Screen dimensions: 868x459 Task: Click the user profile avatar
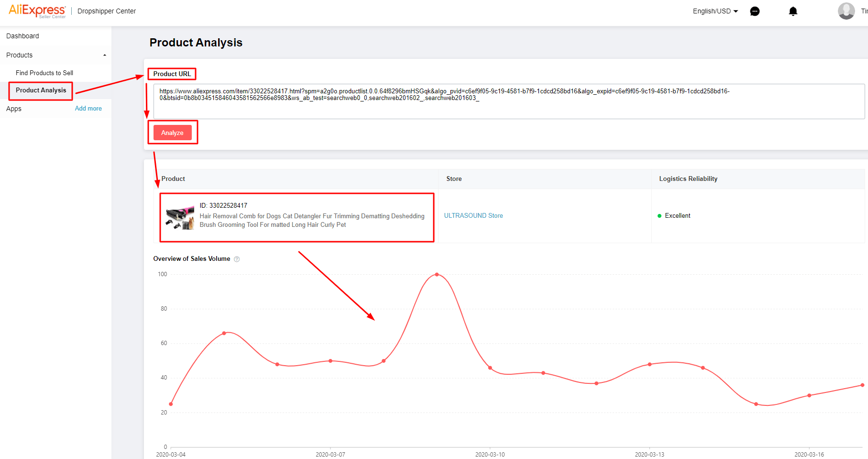coord(846,11)
